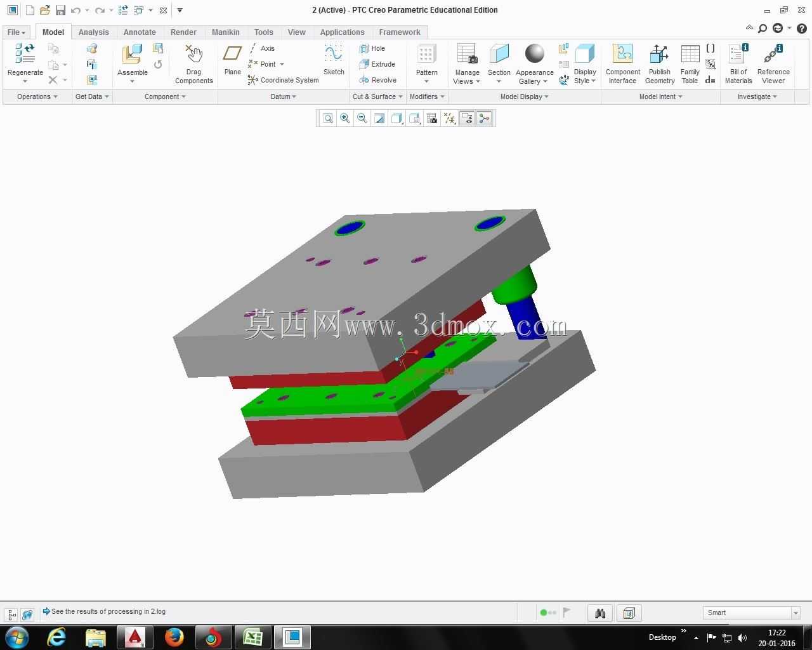Image resolution: width=812 pixels, height=650 pixels.
Task: Click the Hole feature tool
Action: [x=372, y=48]
